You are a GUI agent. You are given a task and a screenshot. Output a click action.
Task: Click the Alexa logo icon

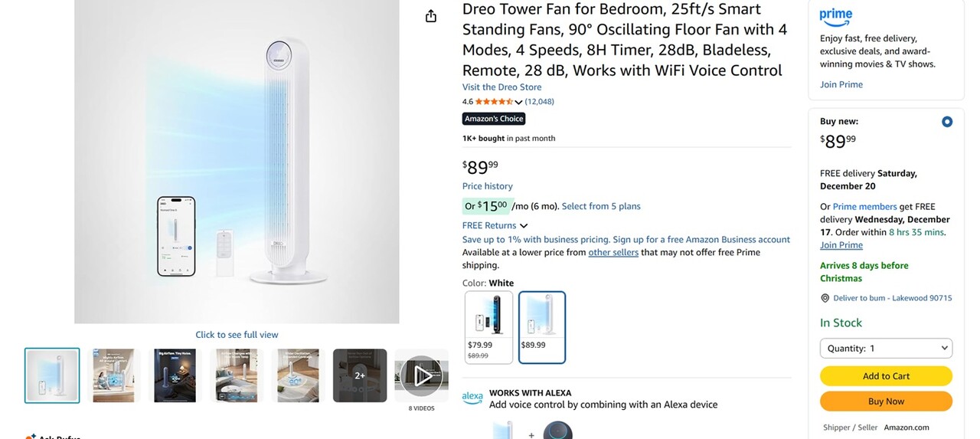472,398
